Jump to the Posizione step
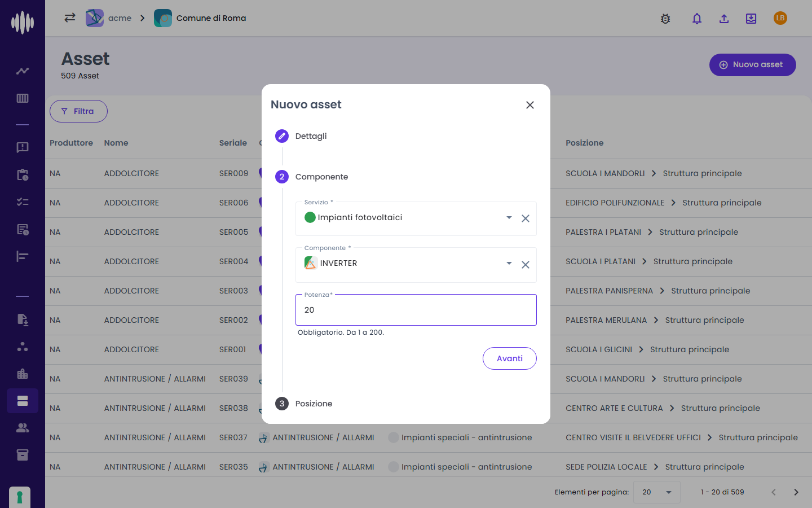 click(x=304, y=404)
